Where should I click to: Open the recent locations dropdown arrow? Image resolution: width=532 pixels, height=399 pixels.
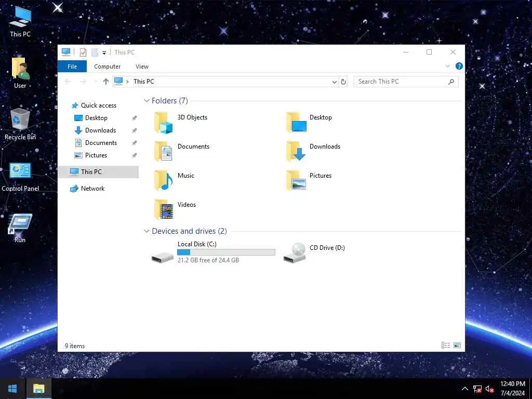coord(95,82)
